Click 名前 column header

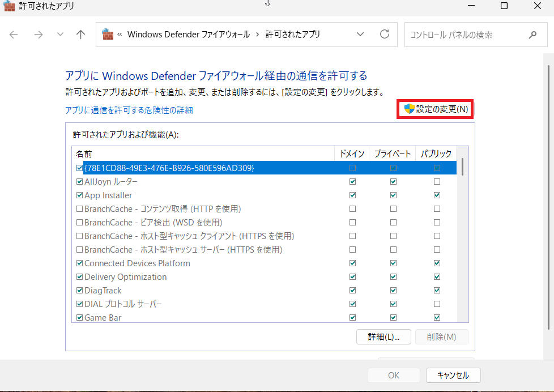tap(203, 154)
